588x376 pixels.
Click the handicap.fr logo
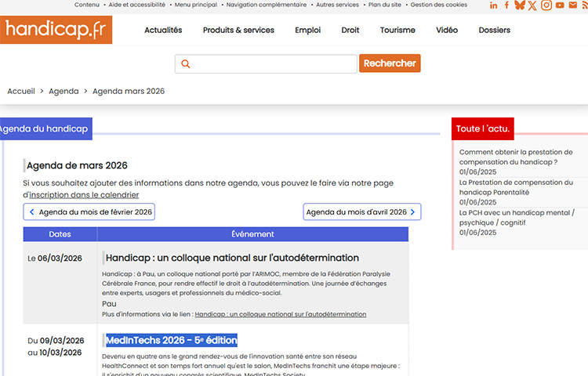56,30
